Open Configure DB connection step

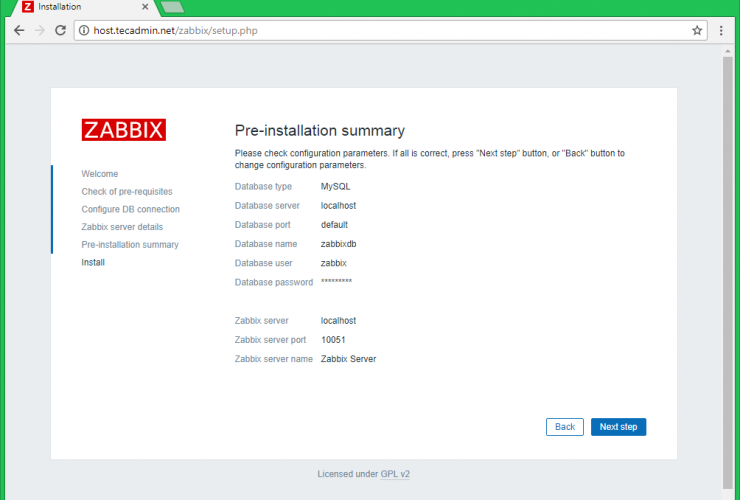pyautogui.click(x=131, y=209)
